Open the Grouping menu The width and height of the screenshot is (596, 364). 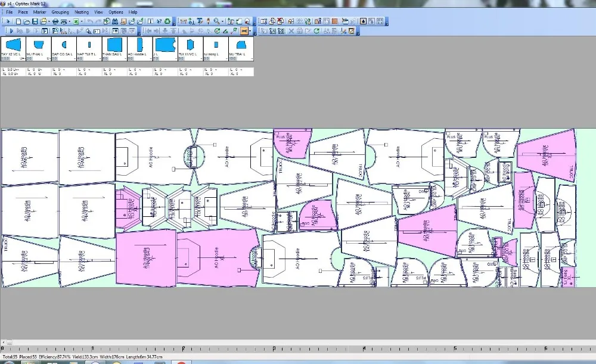pyautogui.click(x=60, y=12)
